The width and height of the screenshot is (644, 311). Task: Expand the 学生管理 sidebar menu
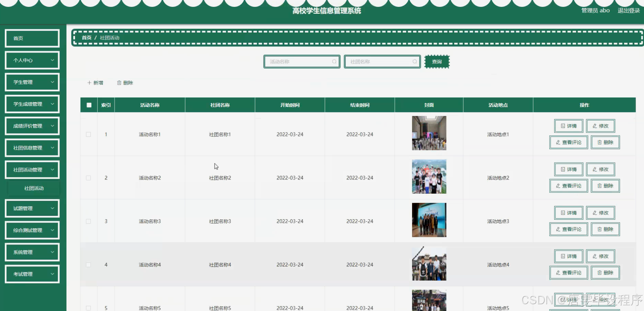pos(32,82)
